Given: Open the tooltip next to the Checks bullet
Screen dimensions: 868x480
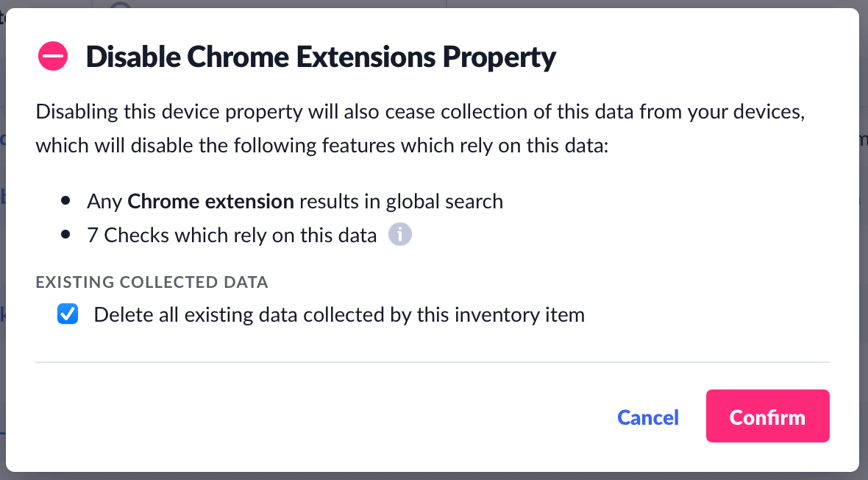Looking at the screenshot, I should click(400, 234).
